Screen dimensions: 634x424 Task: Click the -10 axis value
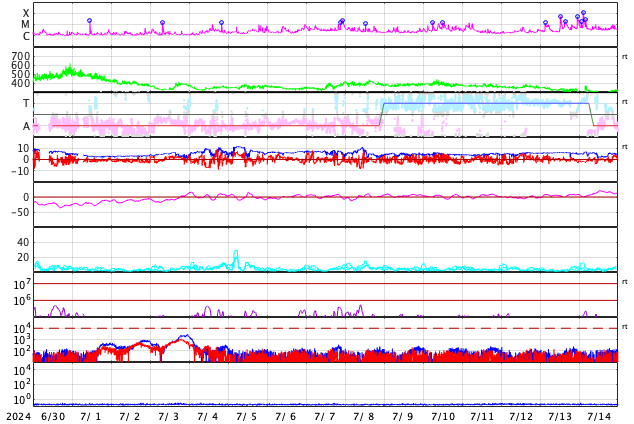click(x=20, y=171)
